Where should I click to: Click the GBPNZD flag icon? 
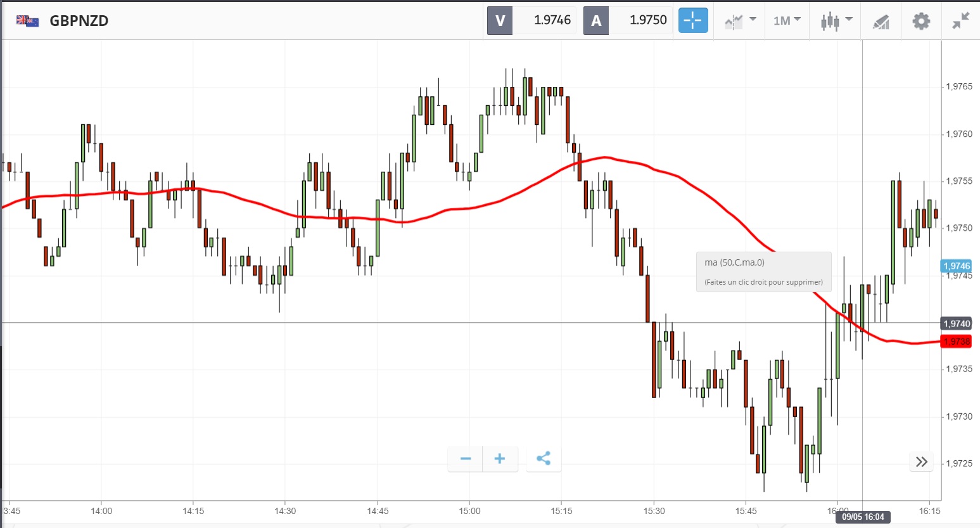click(x=27, y=21)
